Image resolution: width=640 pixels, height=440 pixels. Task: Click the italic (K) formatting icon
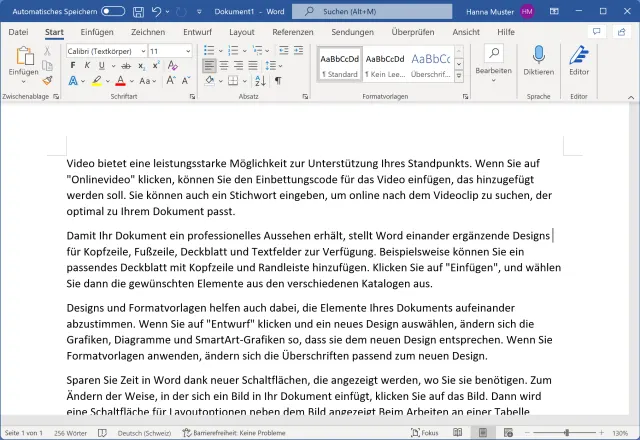87,66
